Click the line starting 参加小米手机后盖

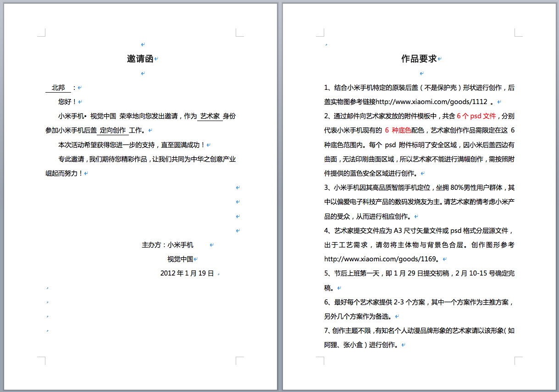(96, 130)
